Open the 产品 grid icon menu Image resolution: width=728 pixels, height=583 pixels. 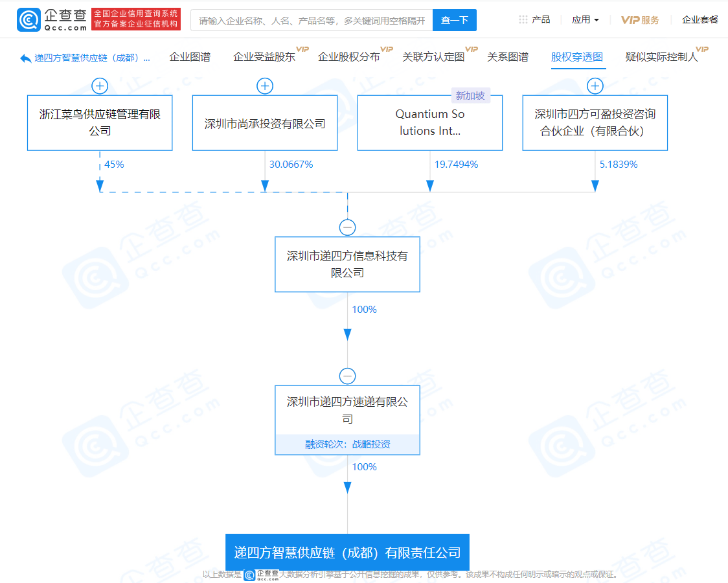[523, 19]
